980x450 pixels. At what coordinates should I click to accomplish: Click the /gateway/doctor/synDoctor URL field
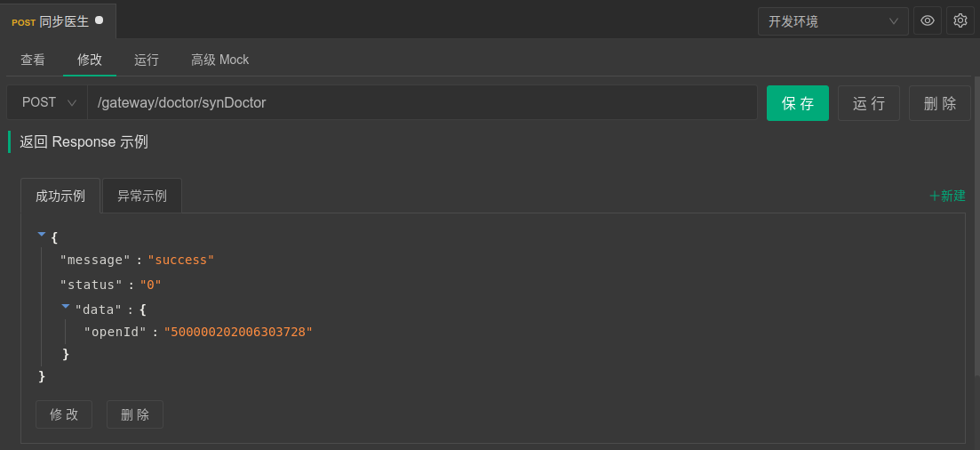[422, 102]
